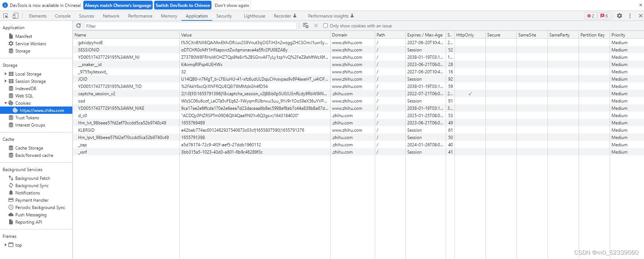The height and width of the screenshot is (259, 644).
Task: Refresh the cookies table
Action: pos(79,26)
